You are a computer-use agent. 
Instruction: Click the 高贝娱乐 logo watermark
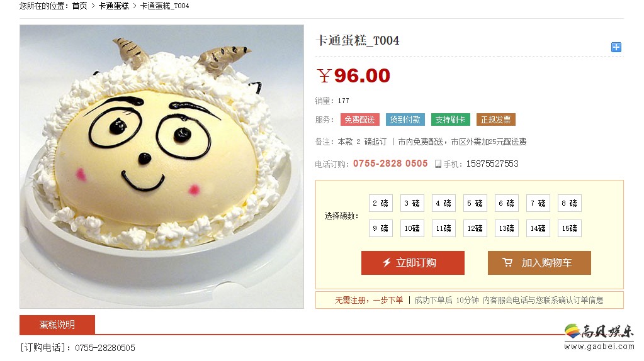[599, 336]
